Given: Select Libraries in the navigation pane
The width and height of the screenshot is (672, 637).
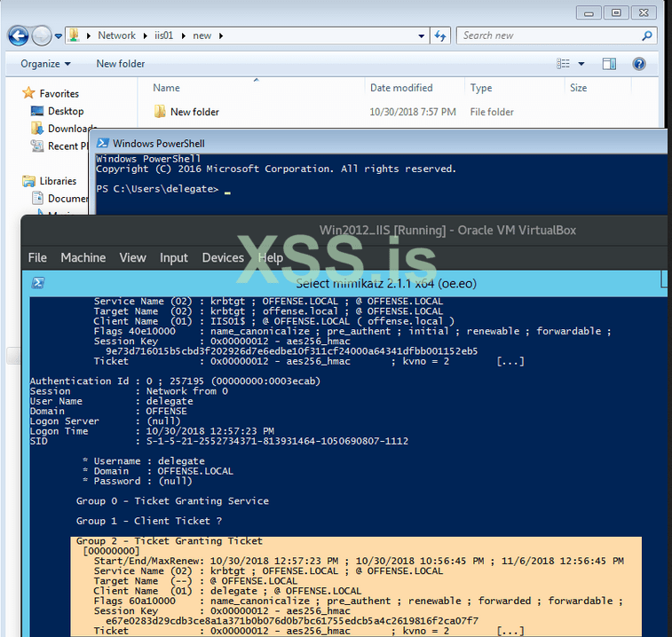Looking at the screenshot, I should pos(58,181).
